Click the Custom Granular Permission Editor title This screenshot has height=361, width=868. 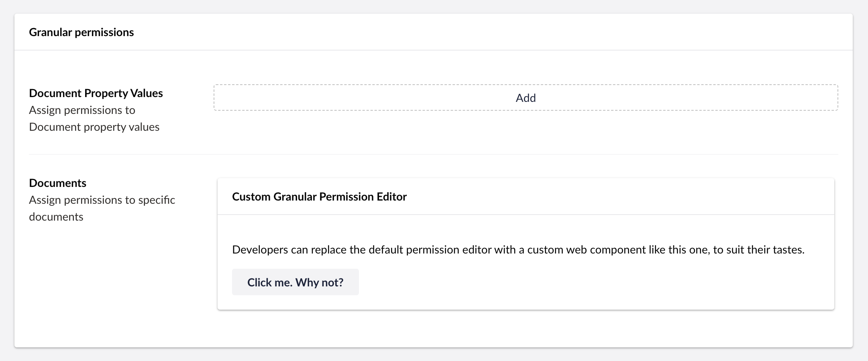319,197
